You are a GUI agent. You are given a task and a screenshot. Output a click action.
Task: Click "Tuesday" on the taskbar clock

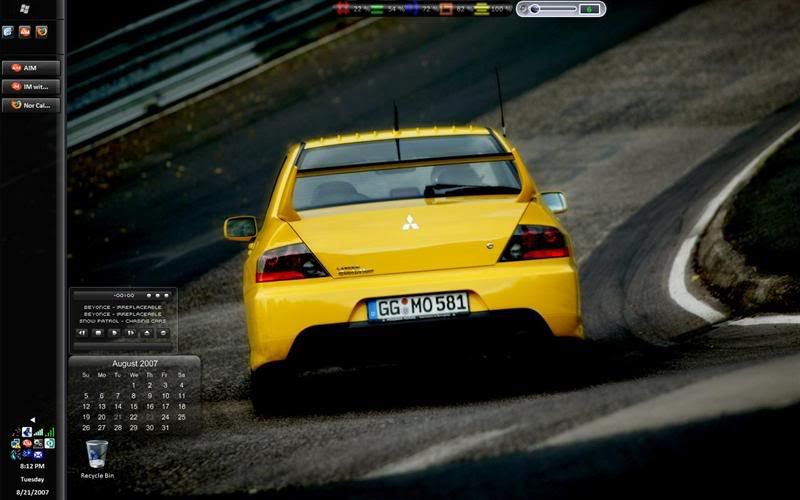(x=32, y=480)
